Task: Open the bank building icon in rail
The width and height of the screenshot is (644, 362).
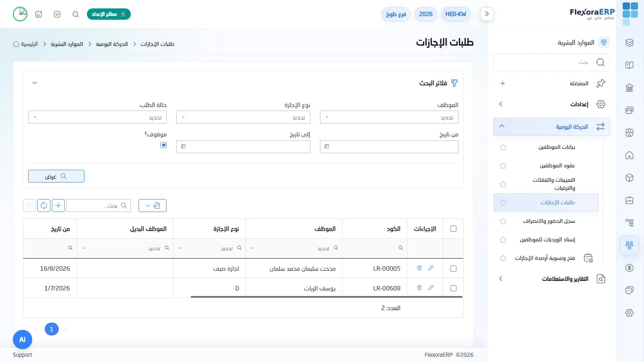Action: pyautogui.click(x=630, y=88)
